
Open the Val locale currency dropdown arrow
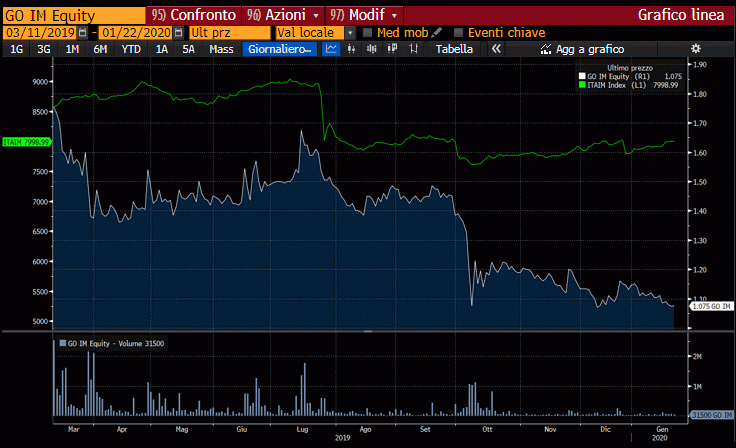(x=350, y=32)
